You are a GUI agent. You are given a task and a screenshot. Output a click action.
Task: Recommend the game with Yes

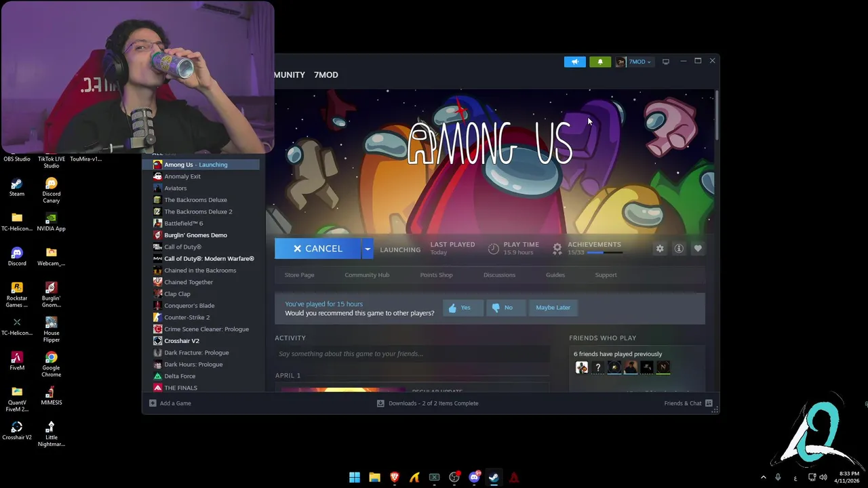462,308
